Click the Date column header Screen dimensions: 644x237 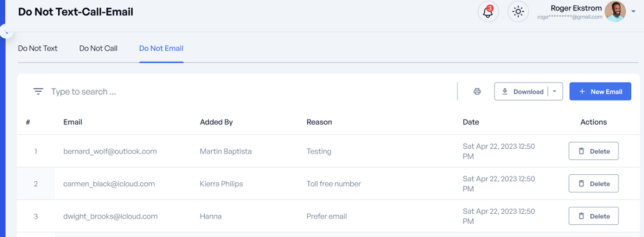pyautogui.click(x=471, y=122)
